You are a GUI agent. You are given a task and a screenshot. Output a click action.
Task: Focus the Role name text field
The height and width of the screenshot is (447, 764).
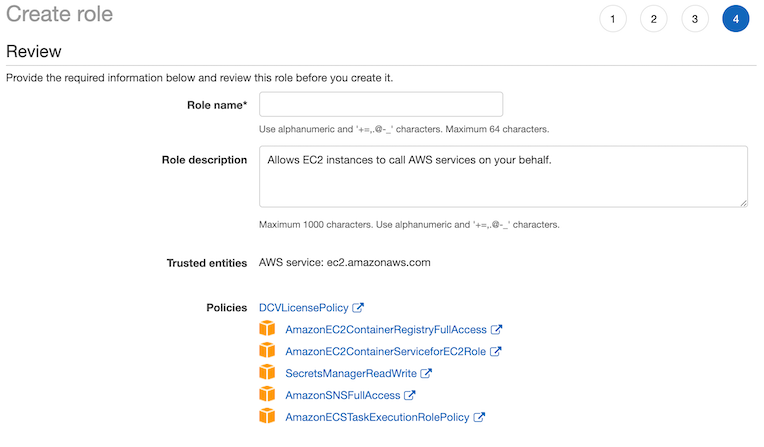tap(381, 104)
